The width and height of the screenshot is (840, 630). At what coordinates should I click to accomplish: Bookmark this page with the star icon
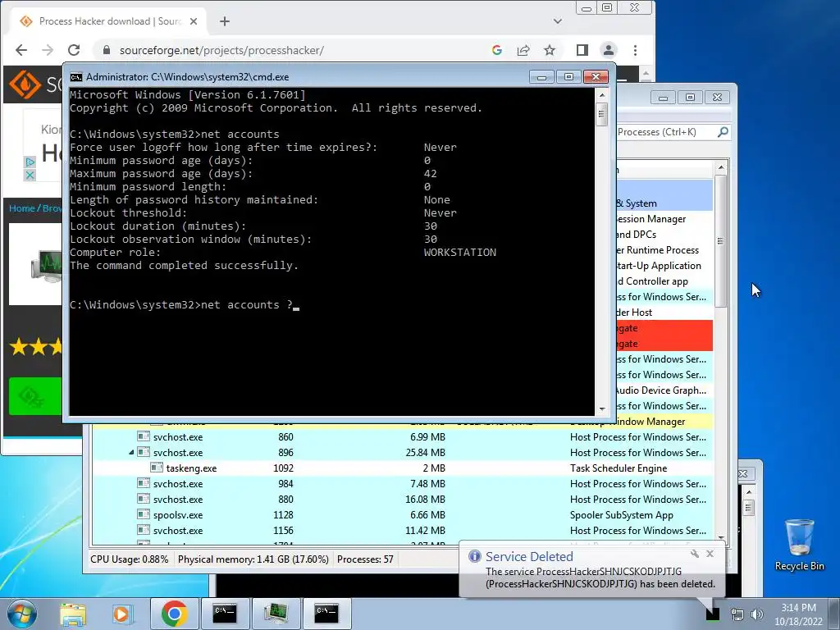550,50
